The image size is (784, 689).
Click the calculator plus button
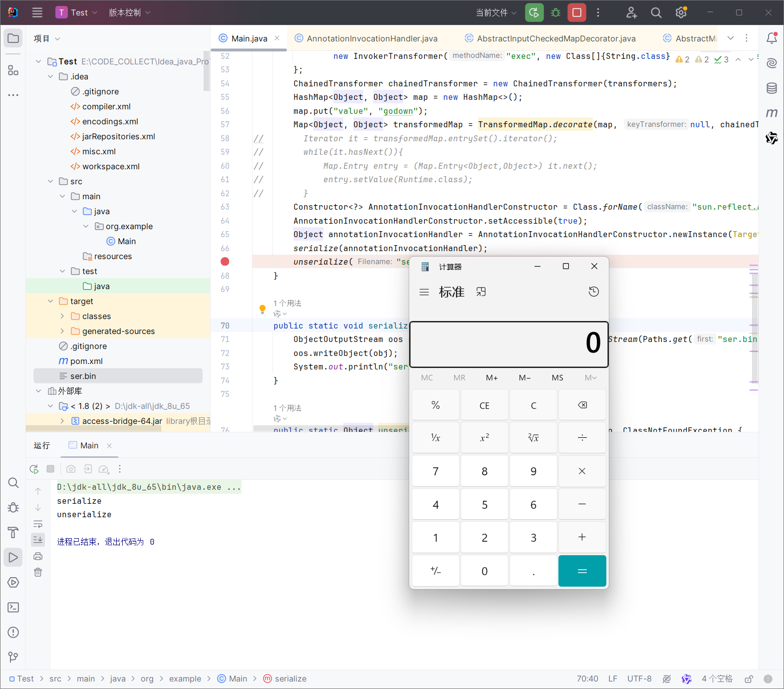coord(582,537)
